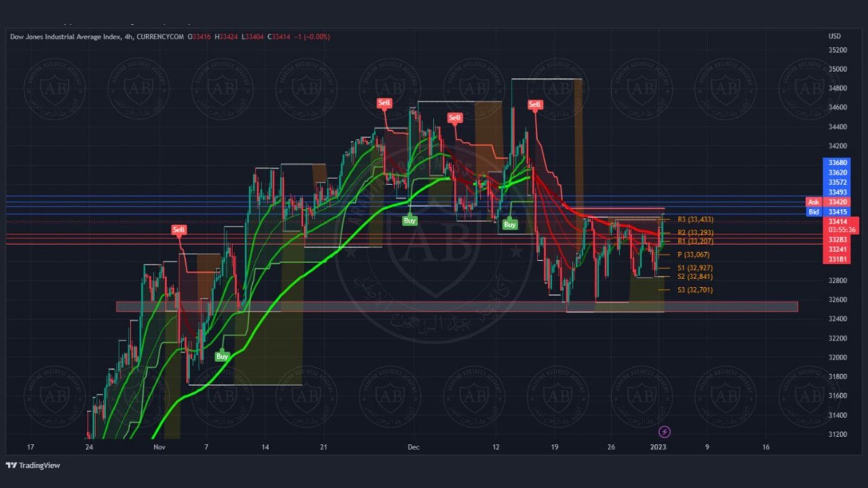Click the Buy signal label at Dec start
Image resolution: width=868 pixels, height=488 pixels.
(410, 220)
